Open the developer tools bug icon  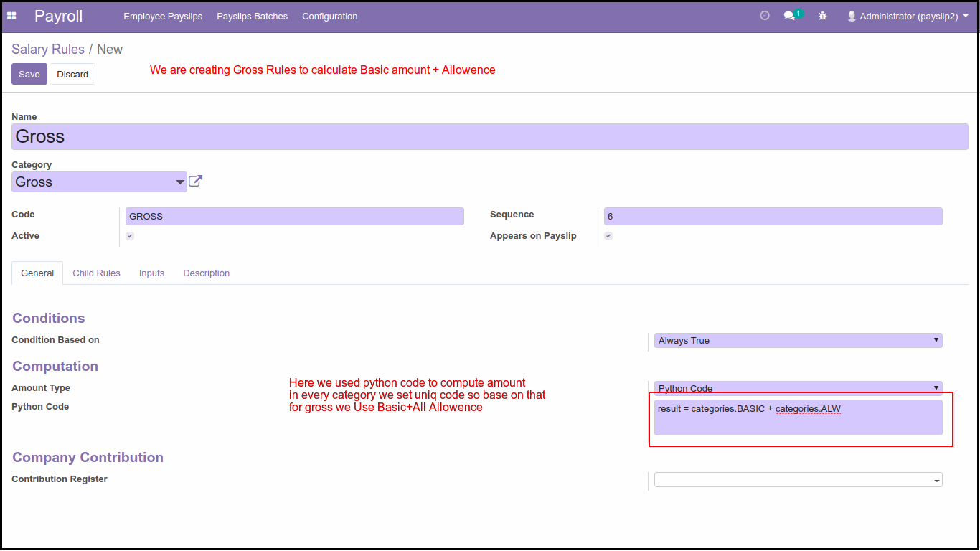click(823, 16)
